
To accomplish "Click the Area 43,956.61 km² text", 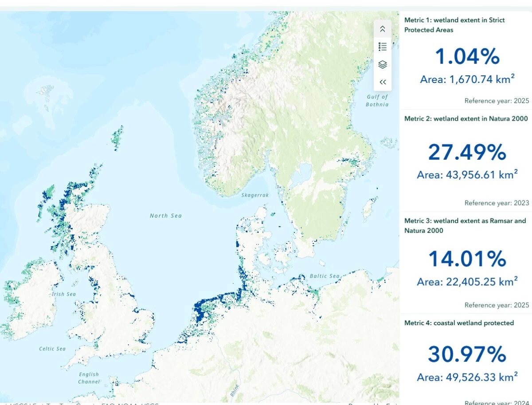I will pos(467,175).
